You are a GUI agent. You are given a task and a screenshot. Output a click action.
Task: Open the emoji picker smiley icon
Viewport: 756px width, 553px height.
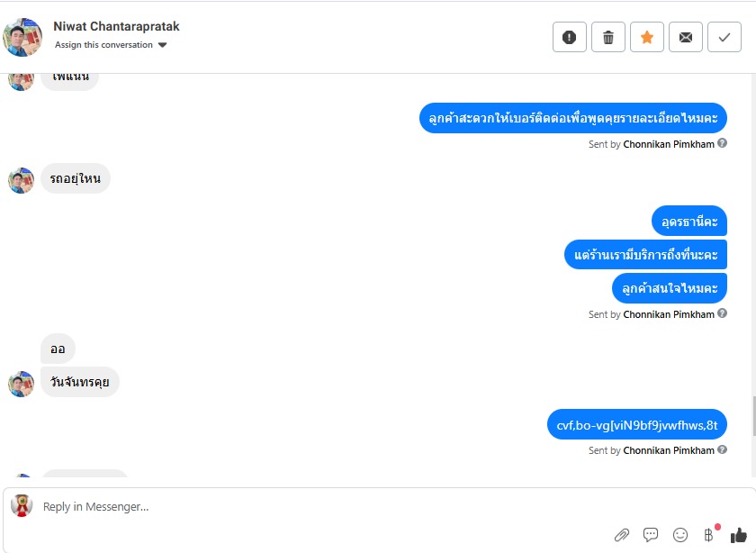click(680, 535)
